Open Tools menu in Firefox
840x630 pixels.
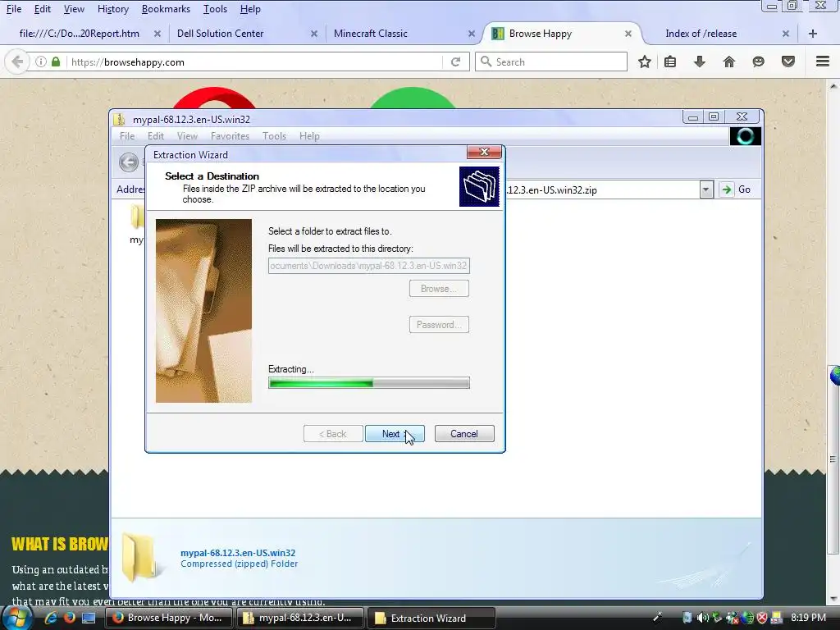click(x=216, y=9)
